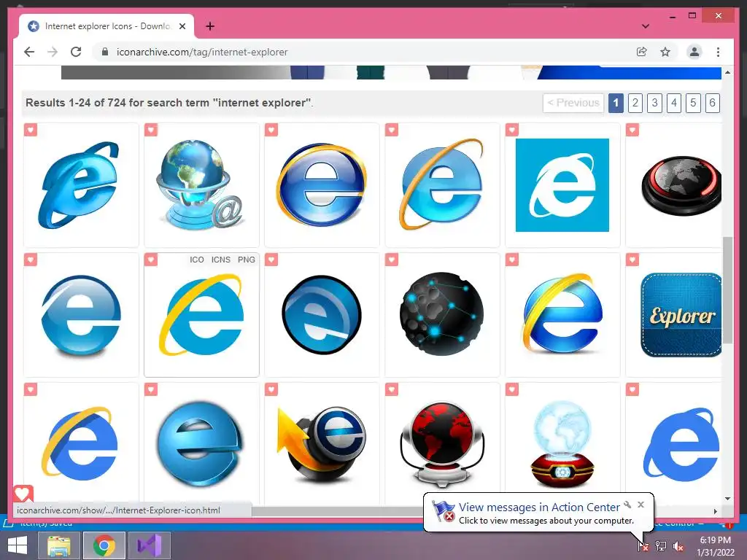
Task: Click the page scroll down arrow
Action: (x=727, y=499)
